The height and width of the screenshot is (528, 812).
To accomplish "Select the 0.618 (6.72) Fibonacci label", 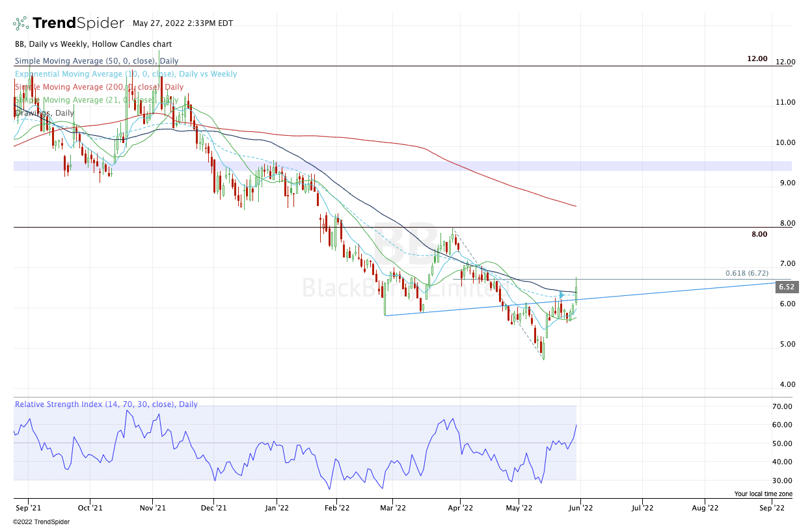I will coord(746,274).
